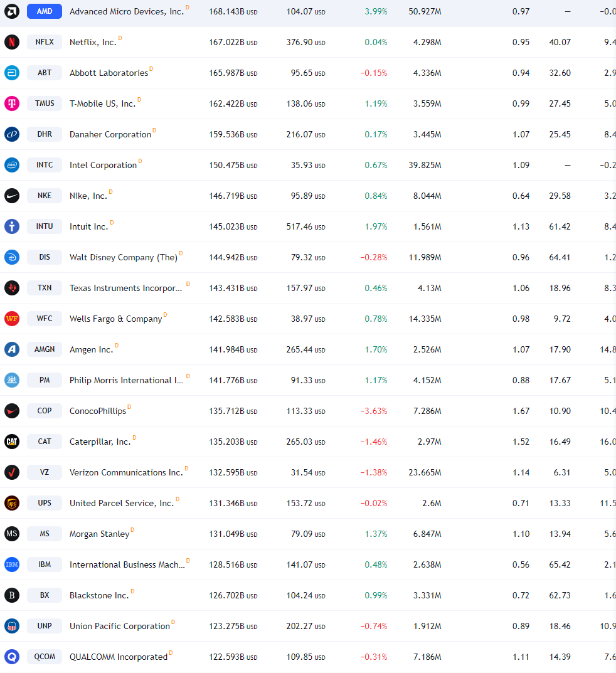Click the Verizon checkmark logo icon

12,472
